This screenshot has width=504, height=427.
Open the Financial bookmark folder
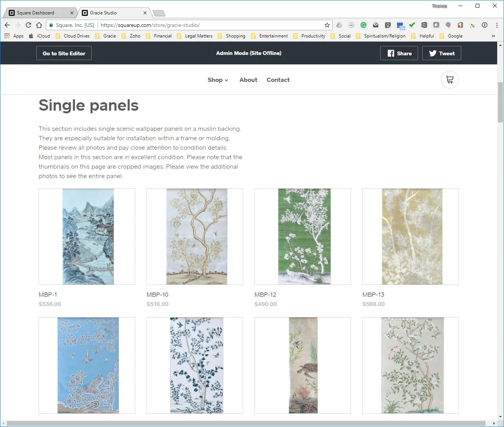click(x=159, y=36)
